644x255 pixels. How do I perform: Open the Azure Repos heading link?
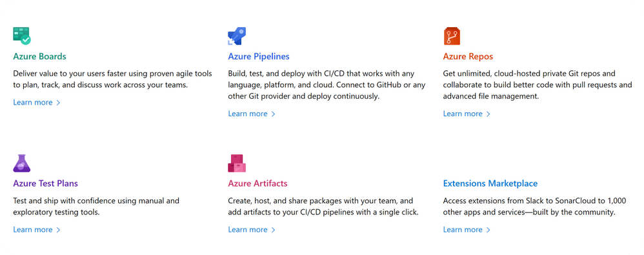tap(468, 56)
